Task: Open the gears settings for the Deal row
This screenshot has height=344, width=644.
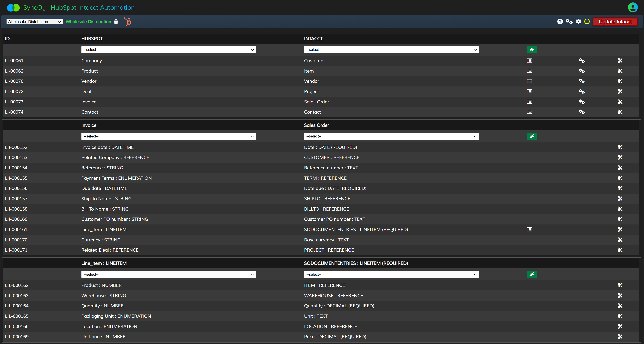Action: [x=582, y=91]
